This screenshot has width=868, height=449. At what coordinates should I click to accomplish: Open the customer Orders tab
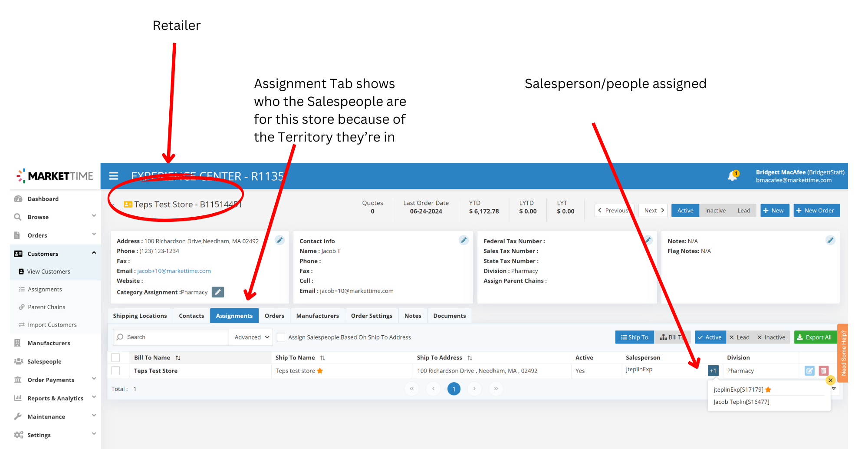click(x=274, y=316)
